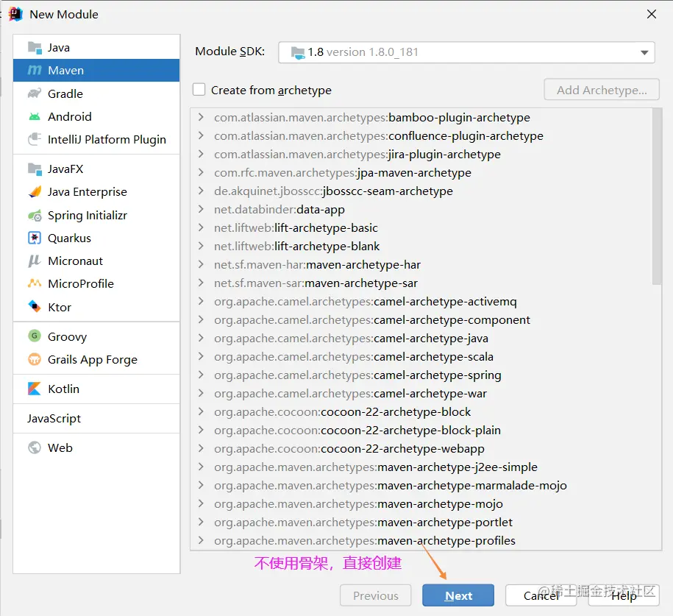Select Java module type

click(x=96, y=48)
